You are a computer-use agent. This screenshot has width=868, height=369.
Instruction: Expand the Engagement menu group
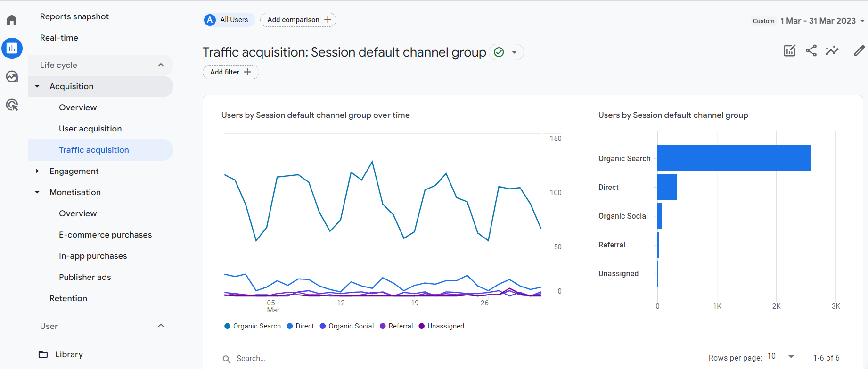point(74,171)
